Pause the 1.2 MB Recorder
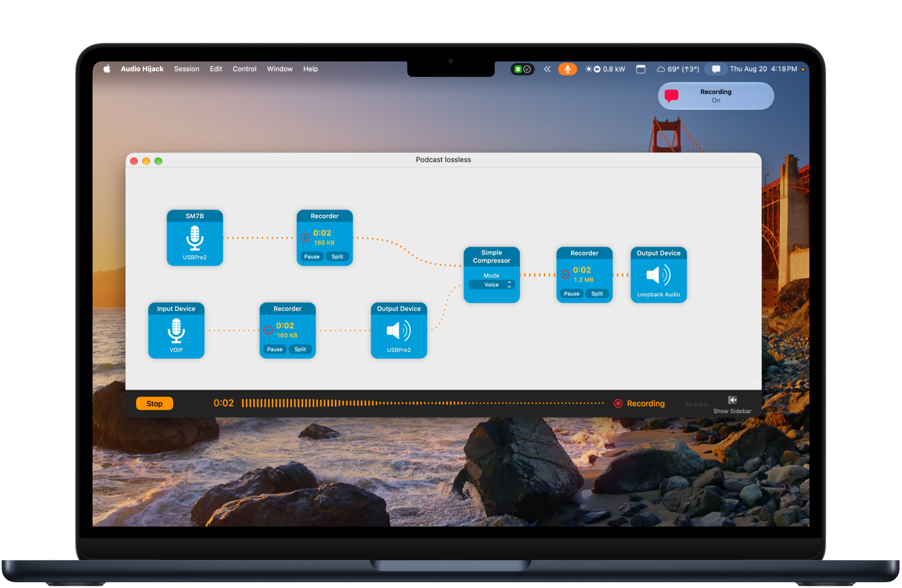The height and width of the screenshot is (588, 902). click(572, 294)
